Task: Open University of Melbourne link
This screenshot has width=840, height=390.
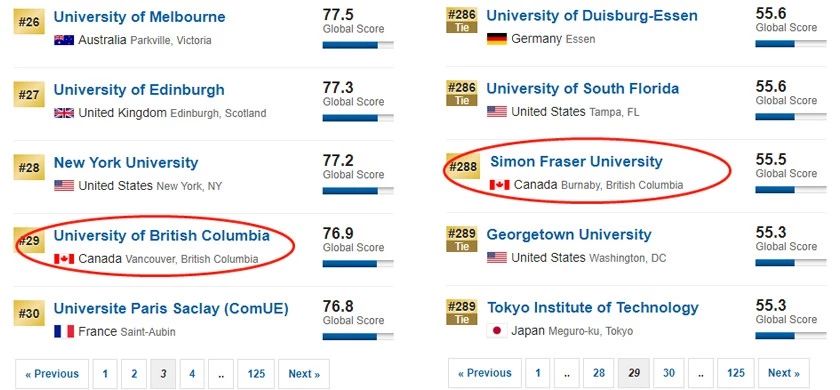Action: pyautogui.click(x=139, y=17)
